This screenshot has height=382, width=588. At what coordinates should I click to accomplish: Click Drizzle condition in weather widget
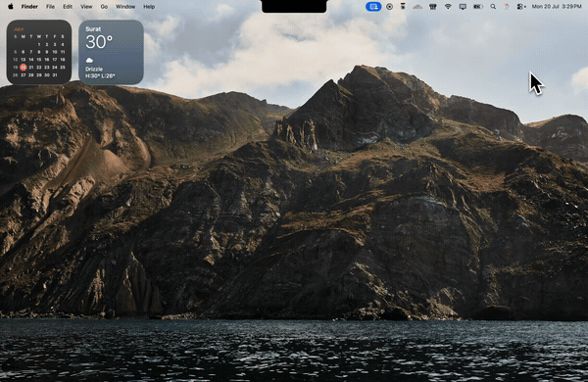(94, 70)
